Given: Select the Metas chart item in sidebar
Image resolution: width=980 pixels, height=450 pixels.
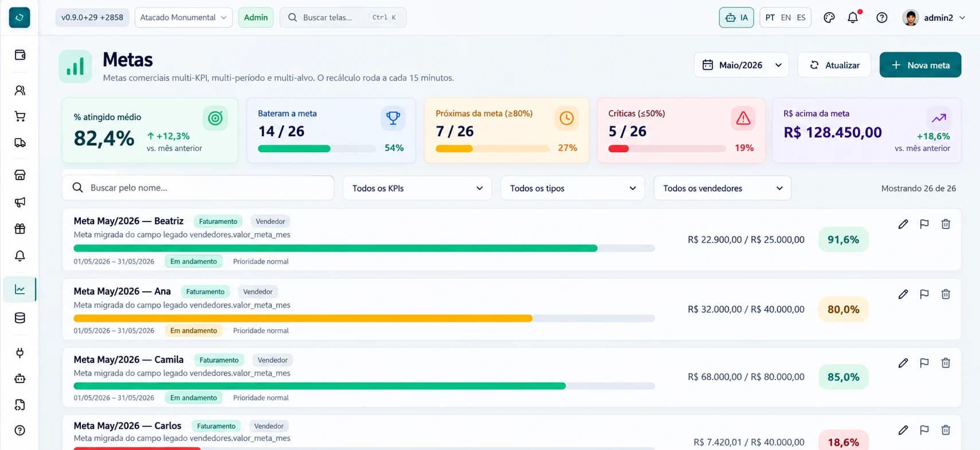Looking at the screenshot, I should 20,290.
